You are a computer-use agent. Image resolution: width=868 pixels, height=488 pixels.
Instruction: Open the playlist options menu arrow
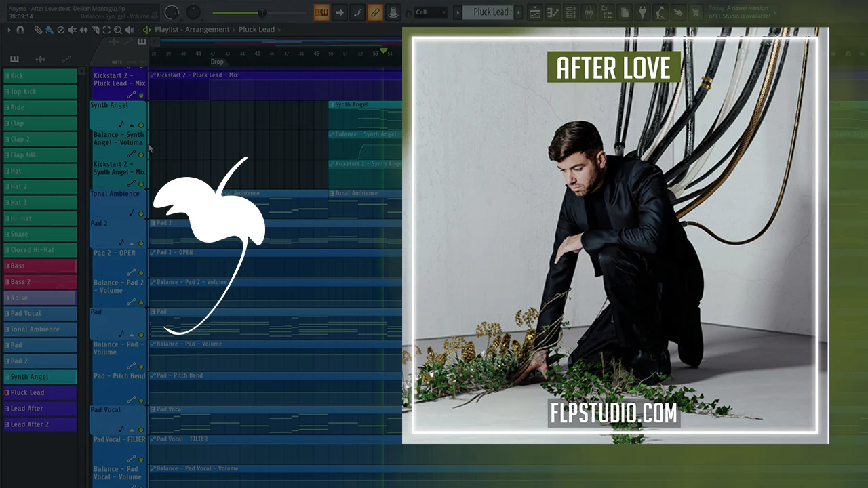[9, 30]
